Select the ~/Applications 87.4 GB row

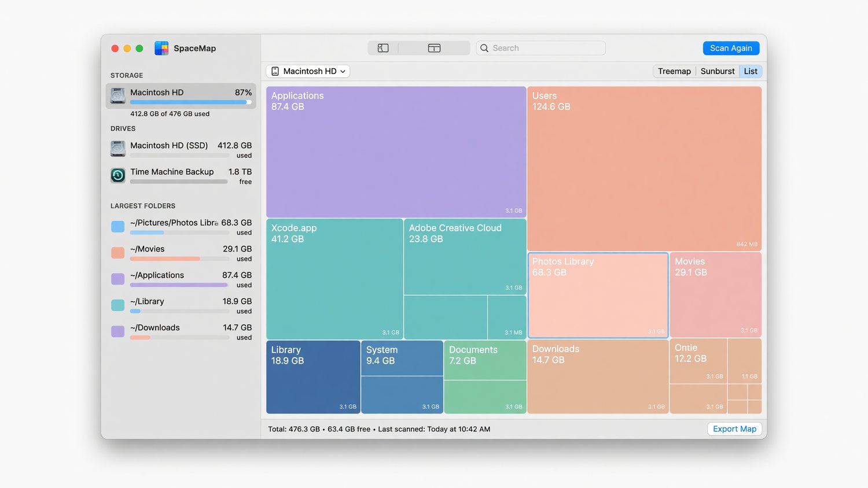[x=181, y=279]
